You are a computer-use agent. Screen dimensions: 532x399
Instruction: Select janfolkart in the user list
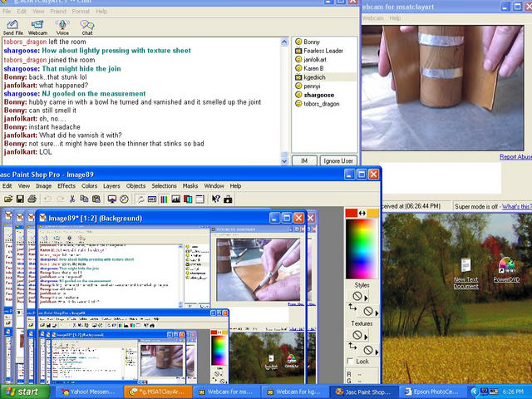coord(314,59)
